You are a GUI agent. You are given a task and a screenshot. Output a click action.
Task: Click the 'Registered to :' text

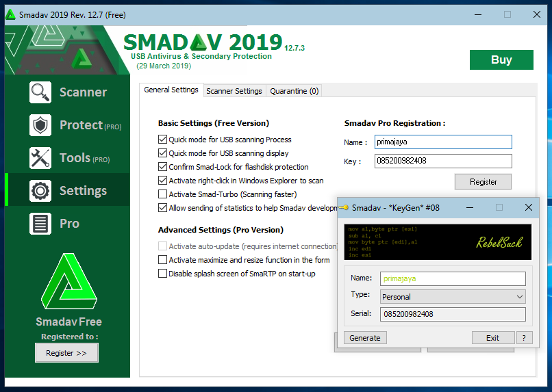[70, 337]
